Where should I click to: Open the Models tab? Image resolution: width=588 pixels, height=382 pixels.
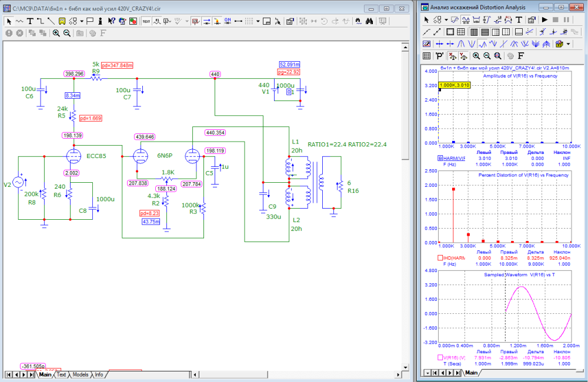(80, 374)
